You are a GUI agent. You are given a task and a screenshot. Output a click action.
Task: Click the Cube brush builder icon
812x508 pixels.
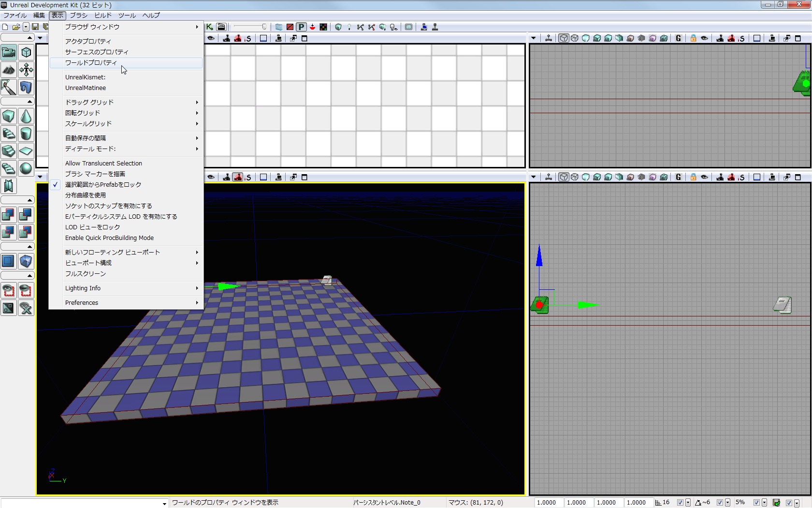pyautogui.click(x=9, y=117)
